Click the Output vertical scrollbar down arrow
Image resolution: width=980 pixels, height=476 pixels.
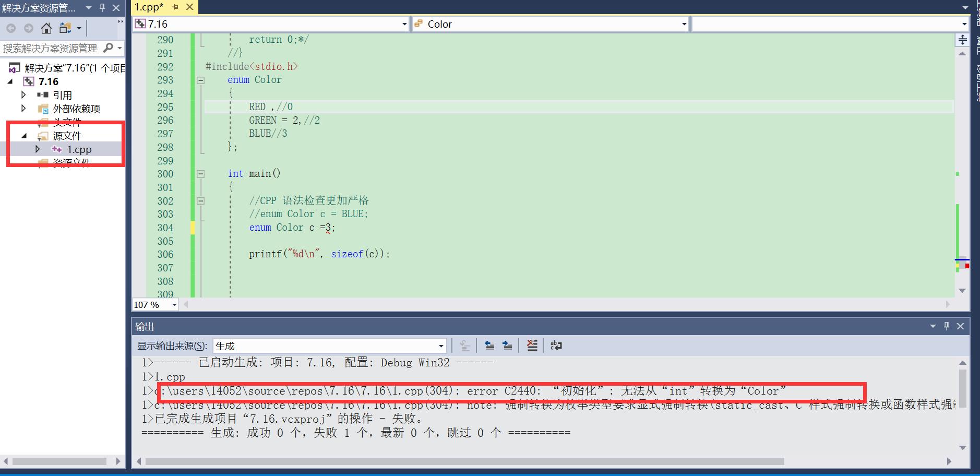click(x=963, y=447)
